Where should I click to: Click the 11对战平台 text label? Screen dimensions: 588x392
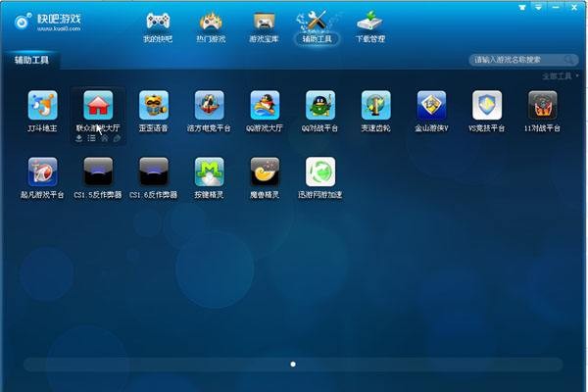coord(542,128)
